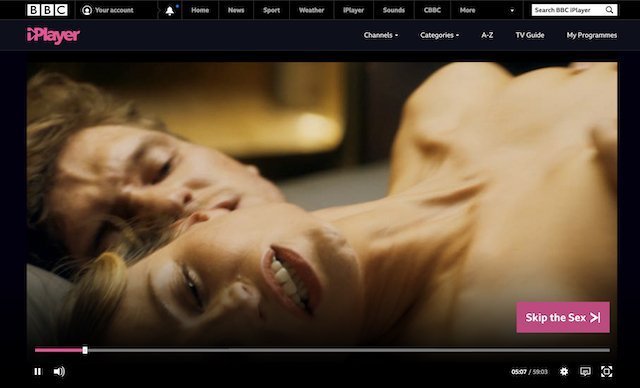The height and width of the screenshot is (388, 640).
Task: Open My Programmes
Action: click(592, 35)
